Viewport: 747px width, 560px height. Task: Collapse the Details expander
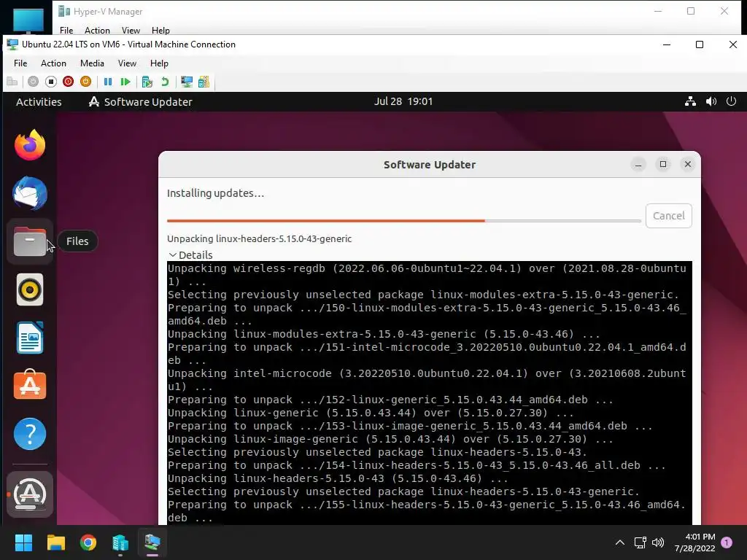pos(190,254)
